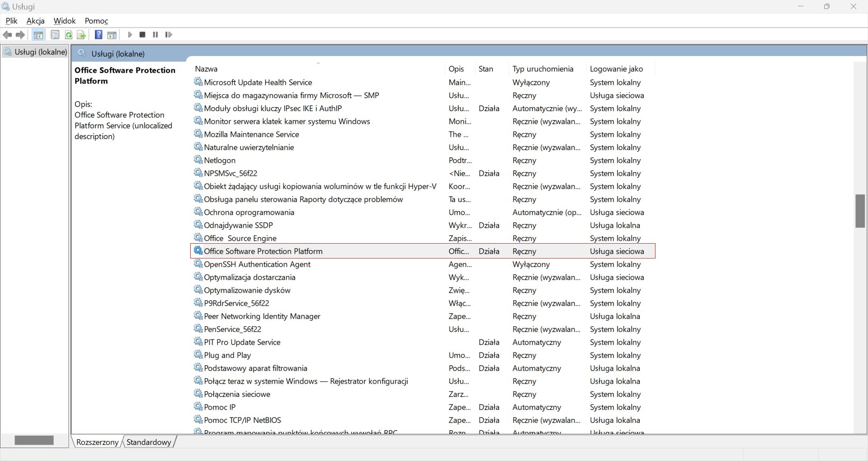Select the Ochrona oprogramowania service
This screenshot has height=461, width=868.
423,212
